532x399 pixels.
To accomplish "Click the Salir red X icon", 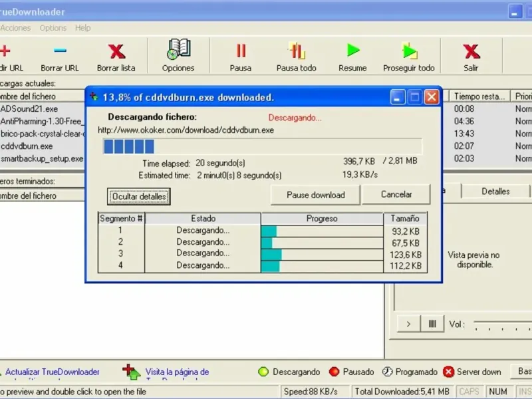I will click(x=471, y=51).
